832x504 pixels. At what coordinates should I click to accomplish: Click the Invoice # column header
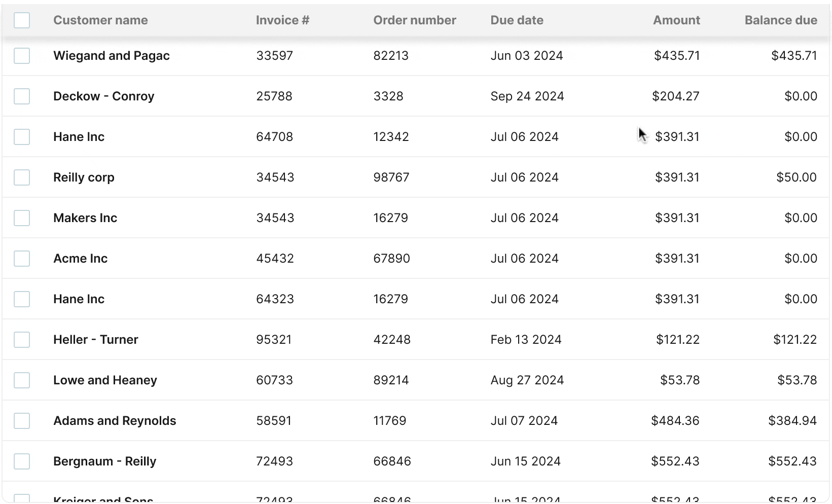[x=282, y=20]
